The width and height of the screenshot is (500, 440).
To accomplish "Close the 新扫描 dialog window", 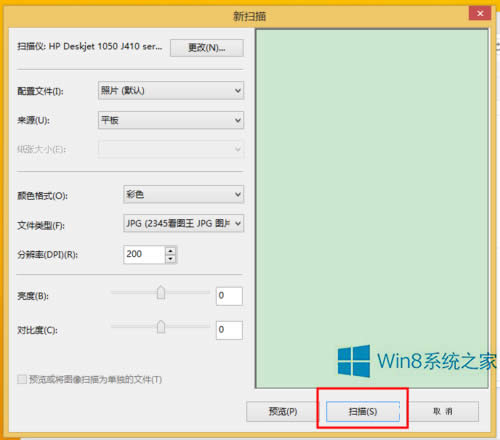I will [480, 14].
